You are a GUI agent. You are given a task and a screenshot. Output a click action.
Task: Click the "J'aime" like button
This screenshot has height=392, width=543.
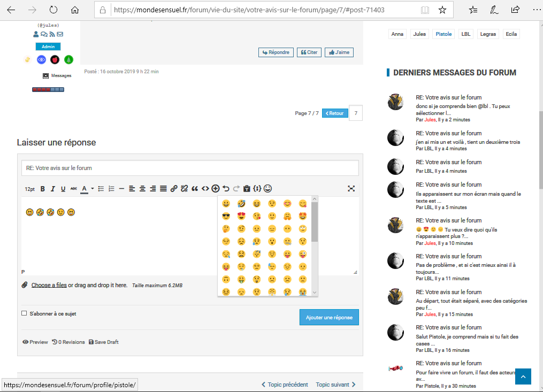coord(339,52)
